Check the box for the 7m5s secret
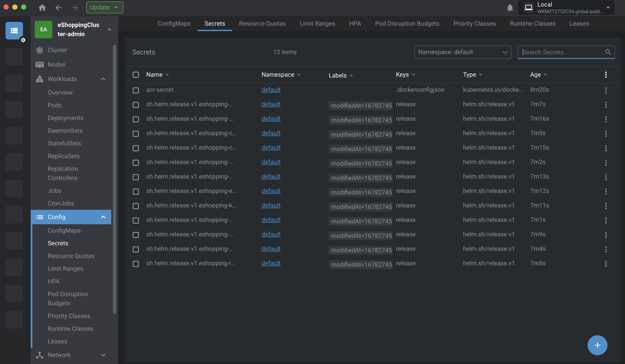625x364 pixels. 136,134
